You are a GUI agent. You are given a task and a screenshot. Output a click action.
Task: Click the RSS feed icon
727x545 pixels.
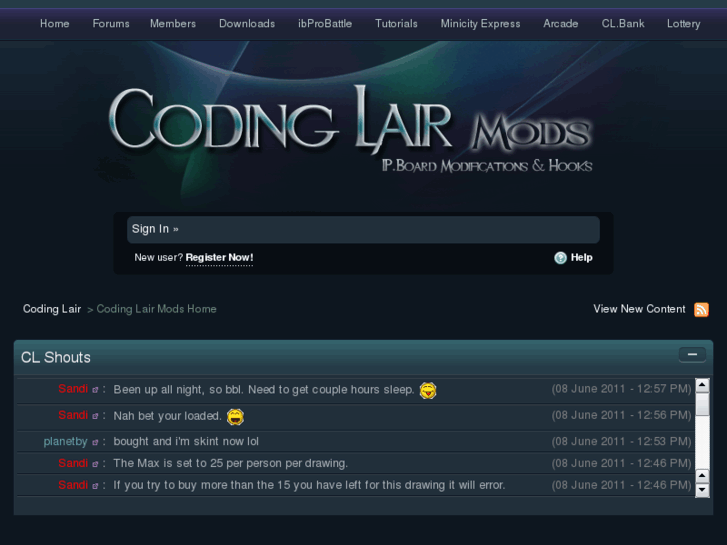(701, 310)
